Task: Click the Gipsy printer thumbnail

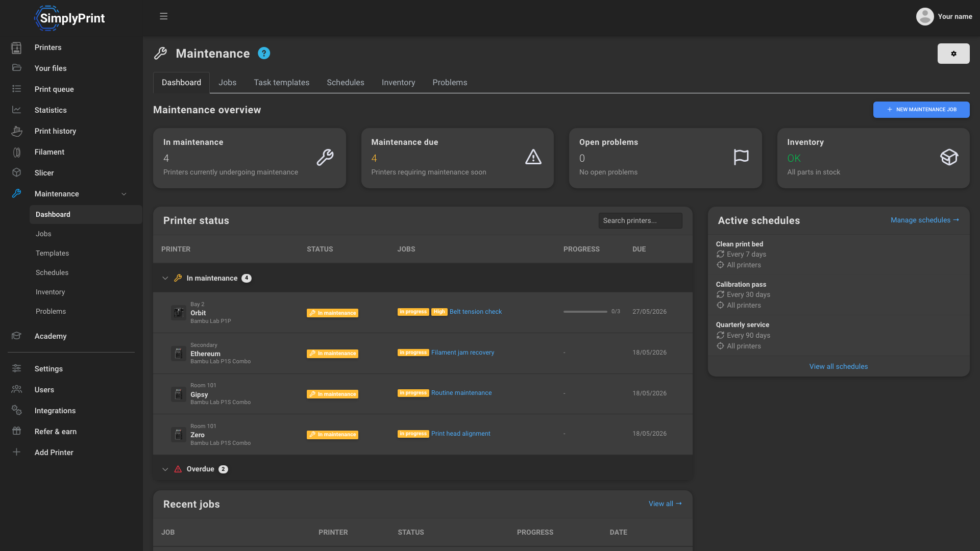Action: coord(178,394)
